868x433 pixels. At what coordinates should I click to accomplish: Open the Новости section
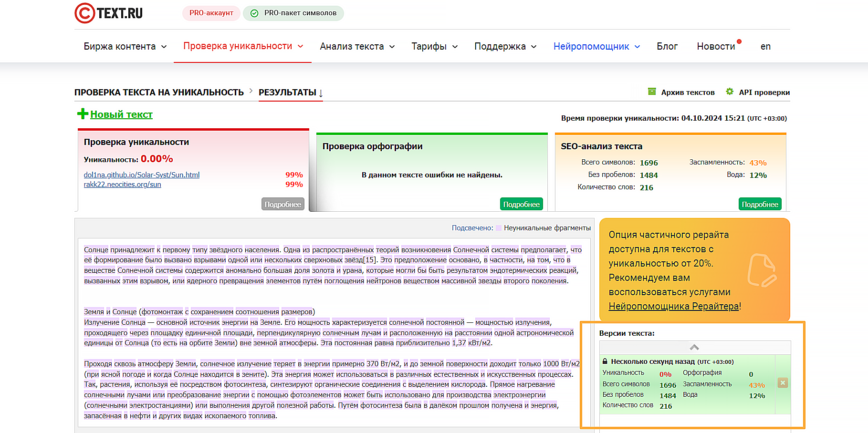click(x=716, y=46)
